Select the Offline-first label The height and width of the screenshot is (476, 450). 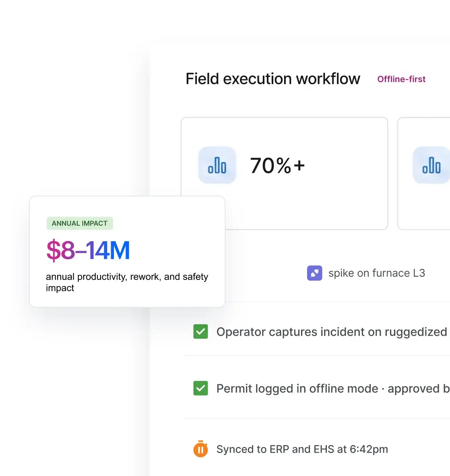[401, 79]
